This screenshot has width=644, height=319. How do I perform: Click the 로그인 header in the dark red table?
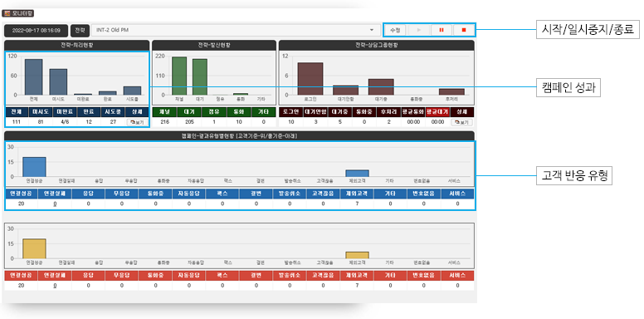coord(290,112)
